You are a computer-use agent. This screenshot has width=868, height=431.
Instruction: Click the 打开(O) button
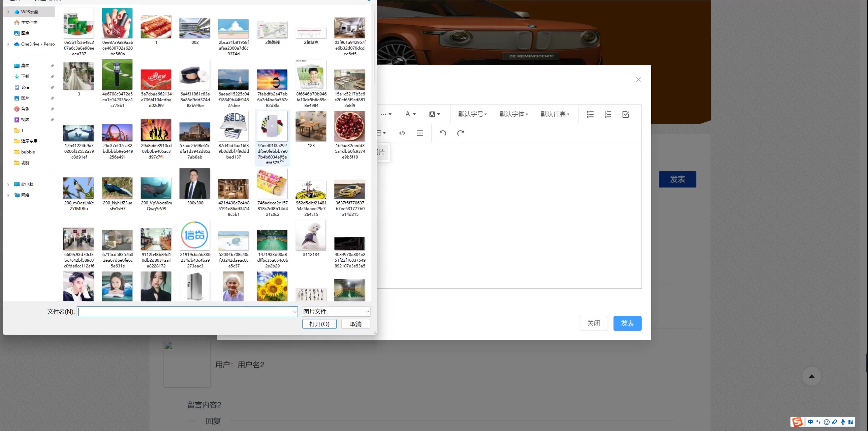319,324
